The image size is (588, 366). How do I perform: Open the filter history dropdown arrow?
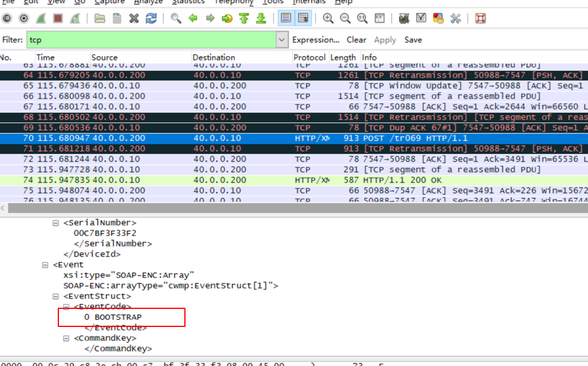282,40
